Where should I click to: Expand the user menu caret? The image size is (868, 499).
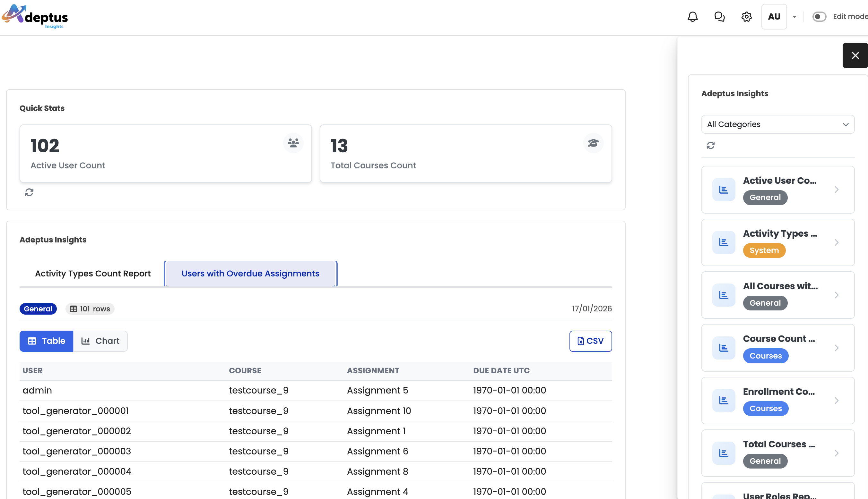(794, 17)
